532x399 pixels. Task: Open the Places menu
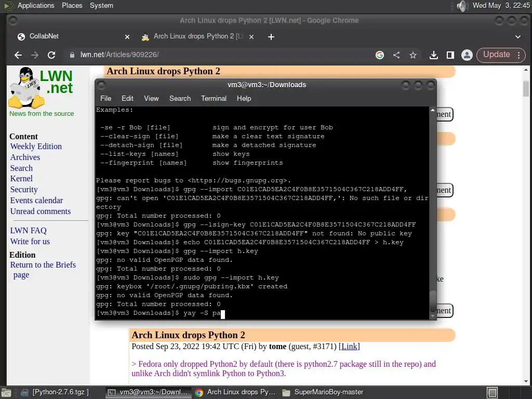tap(72, 5)
